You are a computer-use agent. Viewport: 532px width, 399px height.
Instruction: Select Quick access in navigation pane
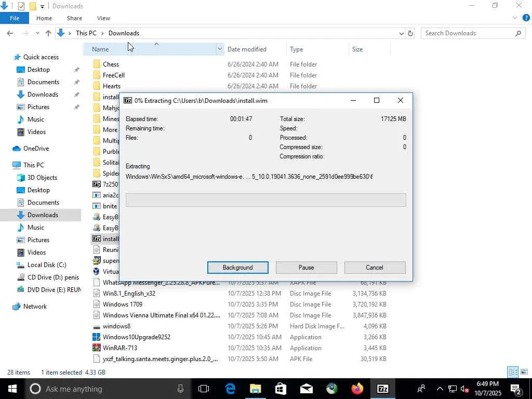click(41, 57)
